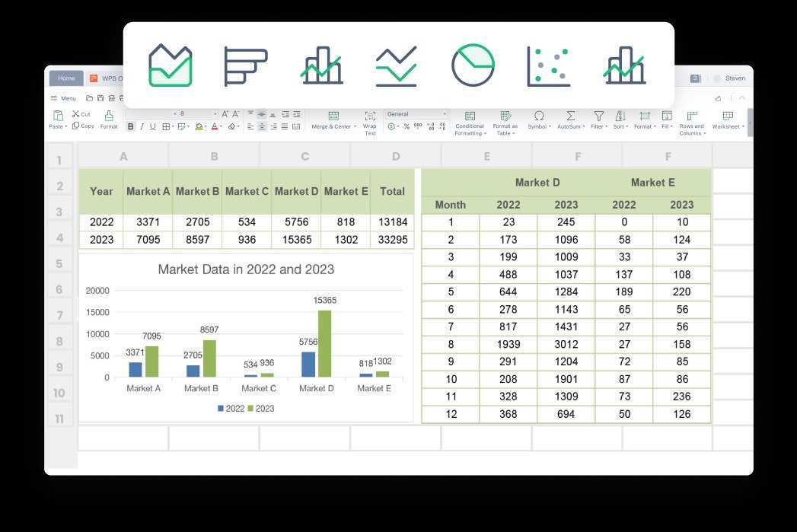
Task: Insert a symbol with the Omega icon
Action: pos(539,116)
